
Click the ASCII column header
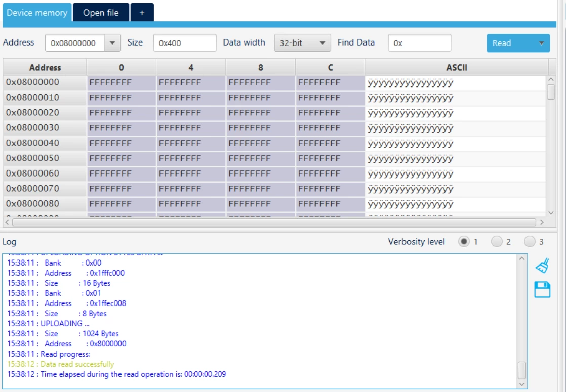click(x=457, y=67)
